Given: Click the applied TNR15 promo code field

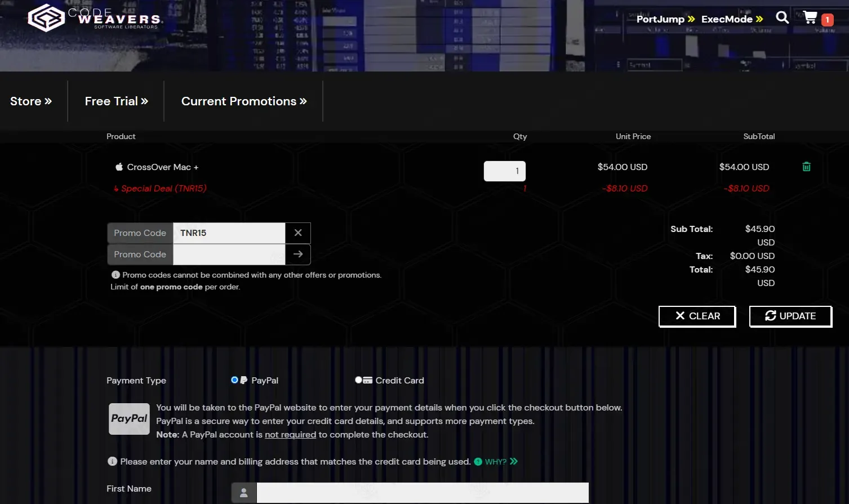Looking at the screenshot, I should [x=229, y=233].
